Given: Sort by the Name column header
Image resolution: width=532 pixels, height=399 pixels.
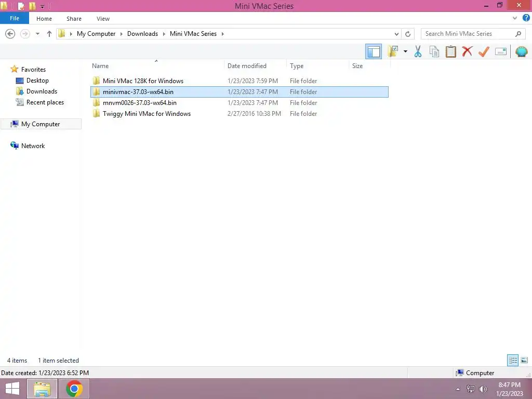Looking at the screenshot, I should [157, 66].
